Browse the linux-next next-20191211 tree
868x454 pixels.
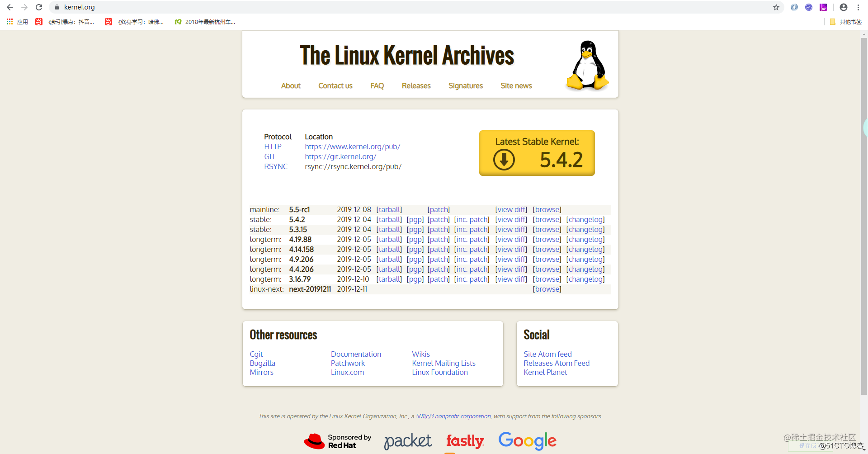547,289
